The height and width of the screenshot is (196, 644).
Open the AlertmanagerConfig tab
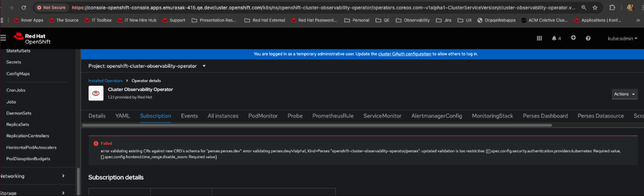437,116
